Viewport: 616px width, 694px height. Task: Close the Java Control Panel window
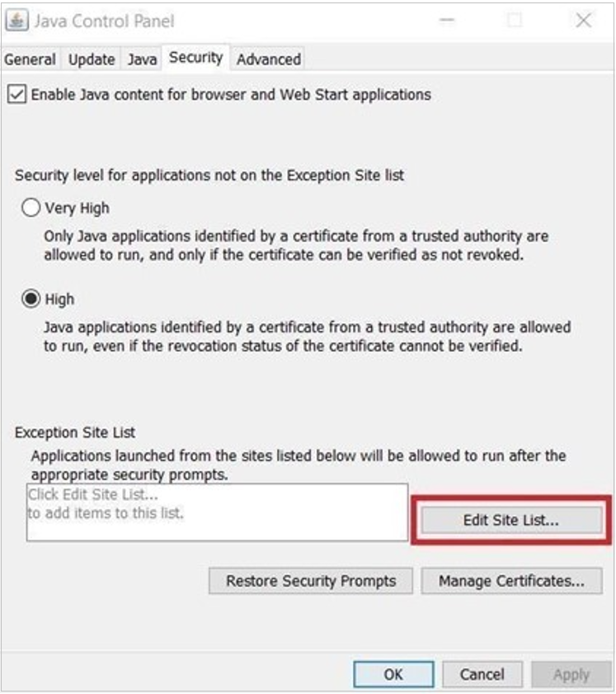pos(583,21)
